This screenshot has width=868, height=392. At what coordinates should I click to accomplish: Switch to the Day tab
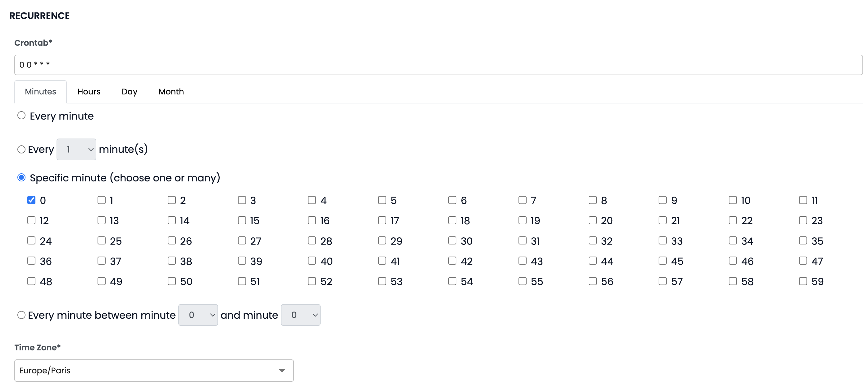pos(129,92)
